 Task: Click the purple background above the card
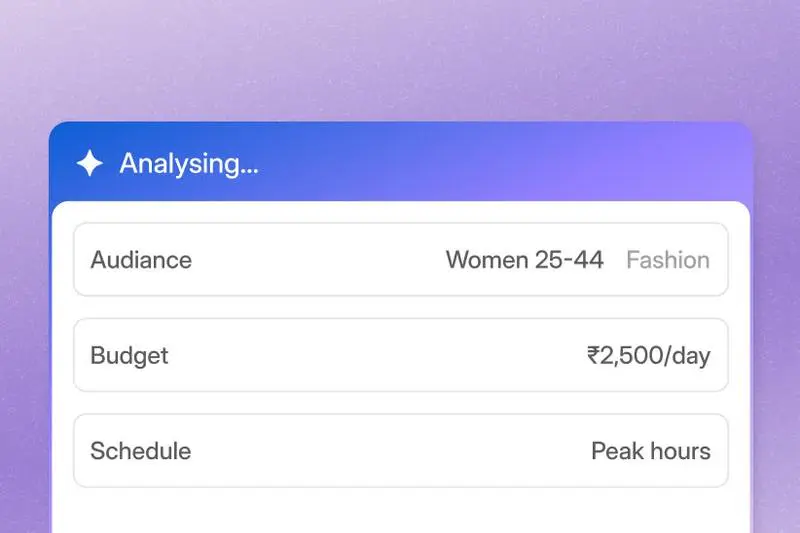tap(400, 59)
